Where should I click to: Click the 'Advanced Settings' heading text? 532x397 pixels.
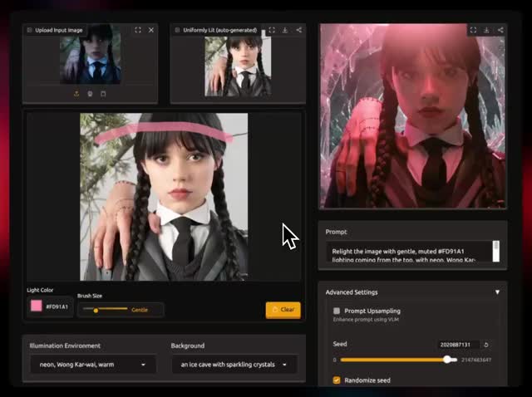click(352, 292)
